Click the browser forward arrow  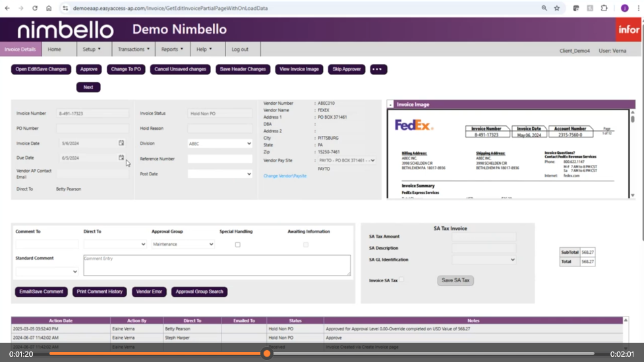[x=21, y=8]
